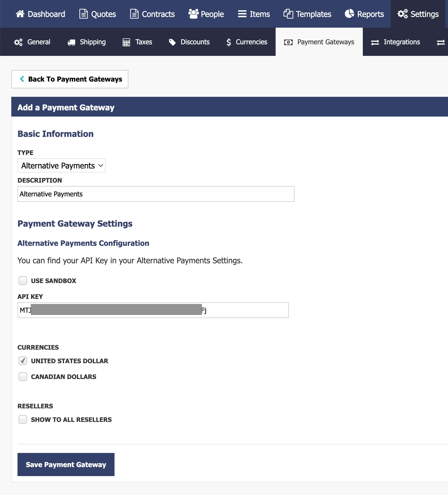Click Alternative Payments Configuration heading
The width and height of the screenshot is (448, 495).
pos(84,243)
